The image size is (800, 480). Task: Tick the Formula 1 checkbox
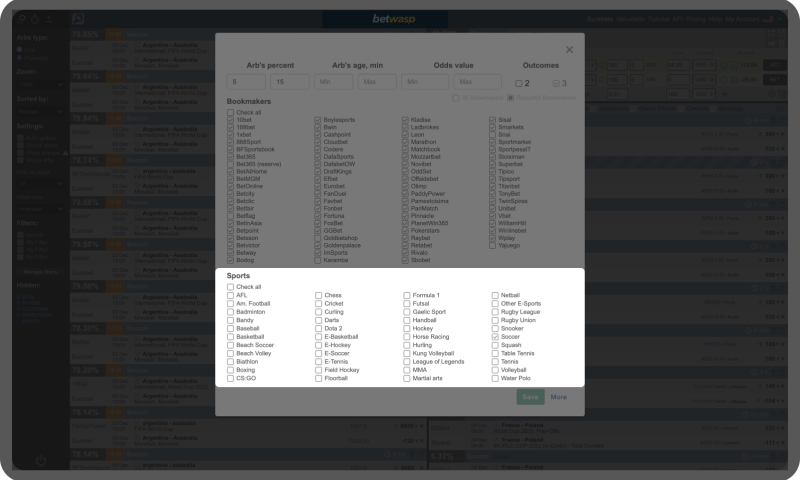pyautogui.click(x=407, y=295)
